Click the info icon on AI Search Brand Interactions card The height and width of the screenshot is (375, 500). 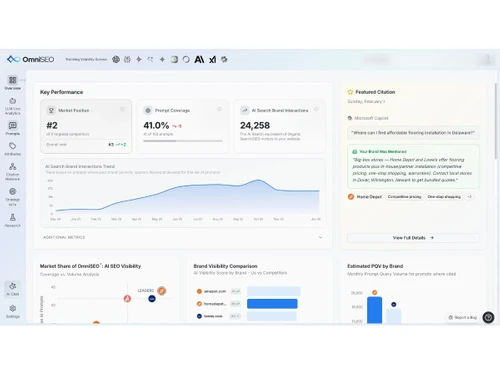pos(316,109)
